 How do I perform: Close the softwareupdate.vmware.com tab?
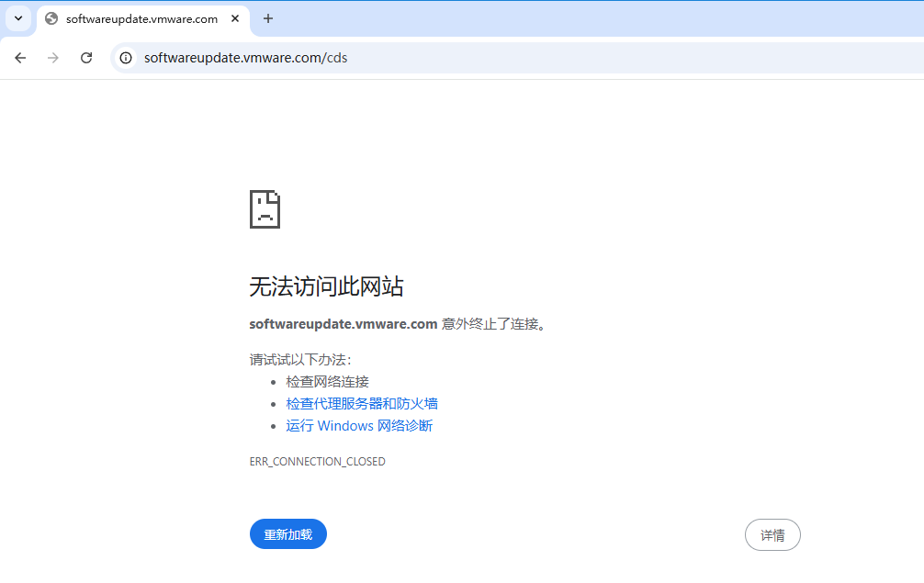click(x=236, y=19)
